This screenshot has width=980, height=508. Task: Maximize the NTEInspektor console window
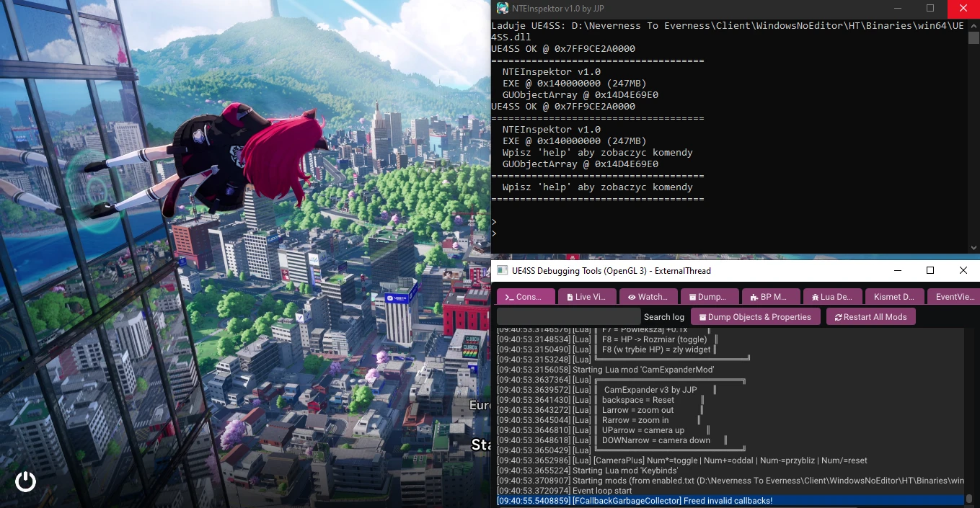coord(930,9)
